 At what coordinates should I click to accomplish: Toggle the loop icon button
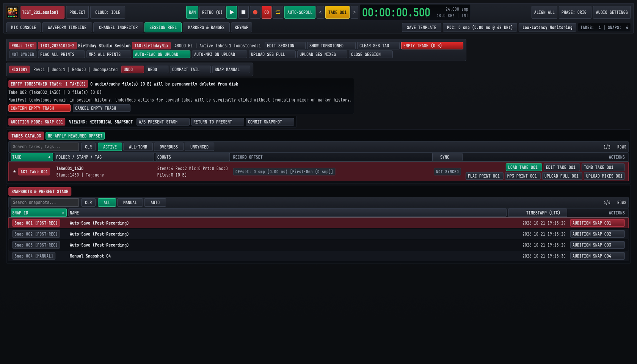click(278, 12)
